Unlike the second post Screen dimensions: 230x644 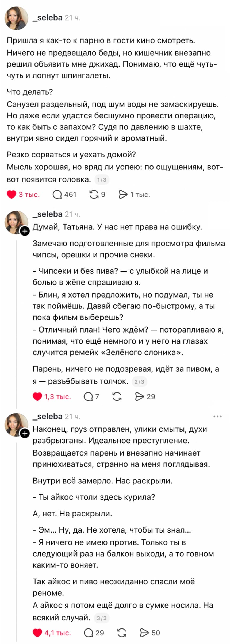37,397
